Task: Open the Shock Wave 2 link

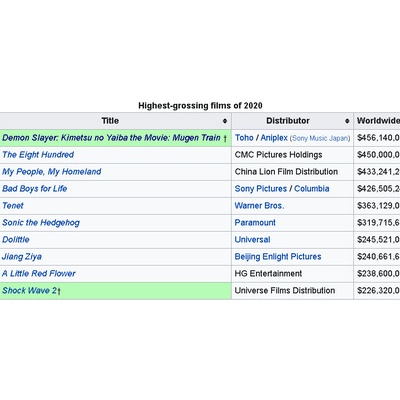Action: pos(29,290)
